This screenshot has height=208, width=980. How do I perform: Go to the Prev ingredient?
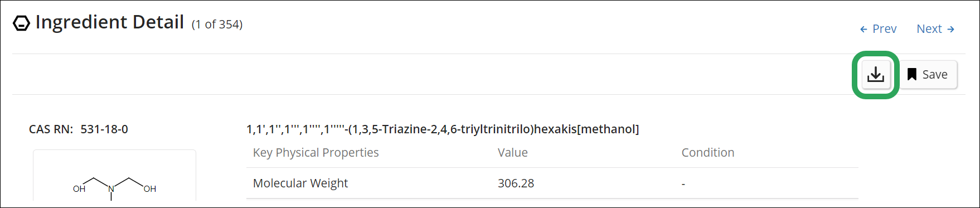coord(878,29)
